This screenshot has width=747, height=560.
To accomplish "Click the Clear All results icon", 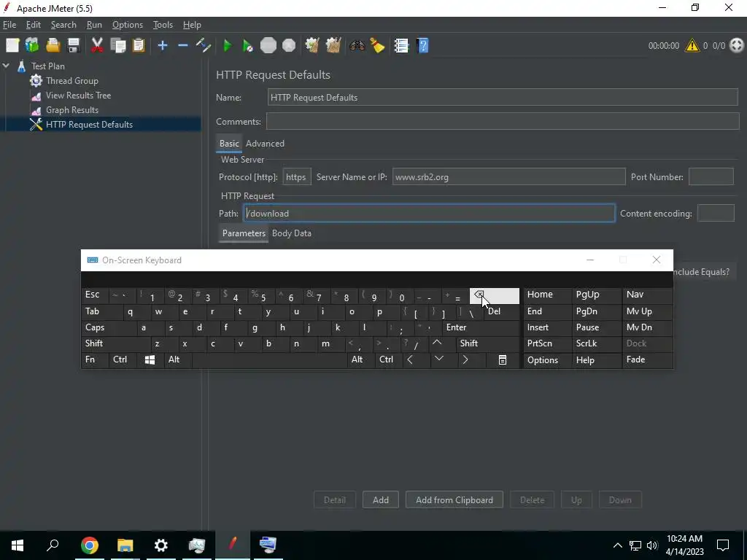I will [333, 46].
